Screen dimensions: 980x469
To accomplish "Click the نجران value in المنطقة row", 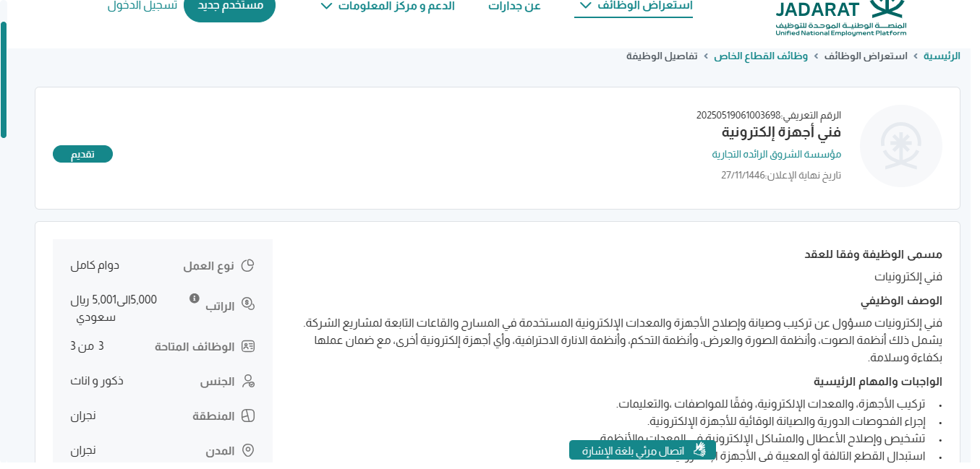I will [83, 416].
